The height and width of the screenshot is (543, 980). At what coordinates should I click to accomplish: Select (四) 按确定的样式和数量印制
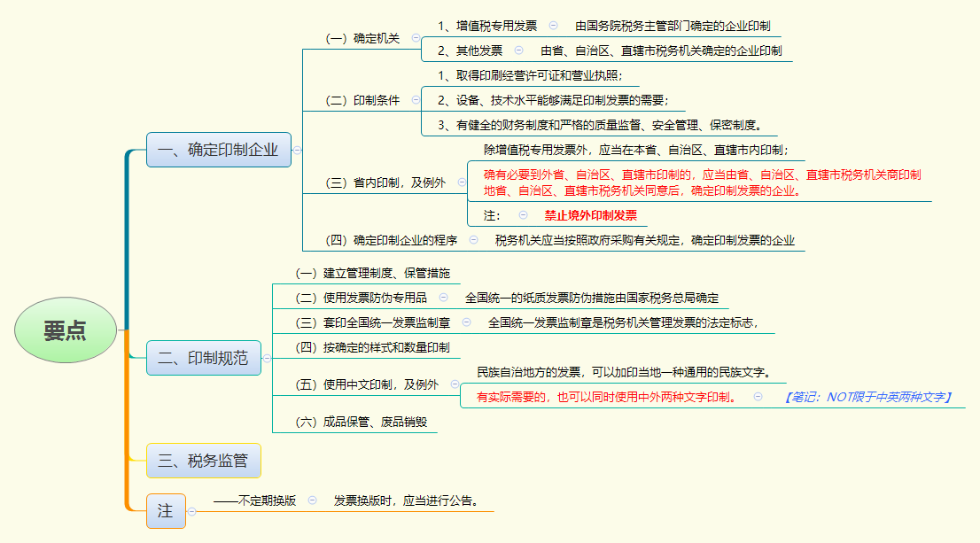(x=372, y=347)
